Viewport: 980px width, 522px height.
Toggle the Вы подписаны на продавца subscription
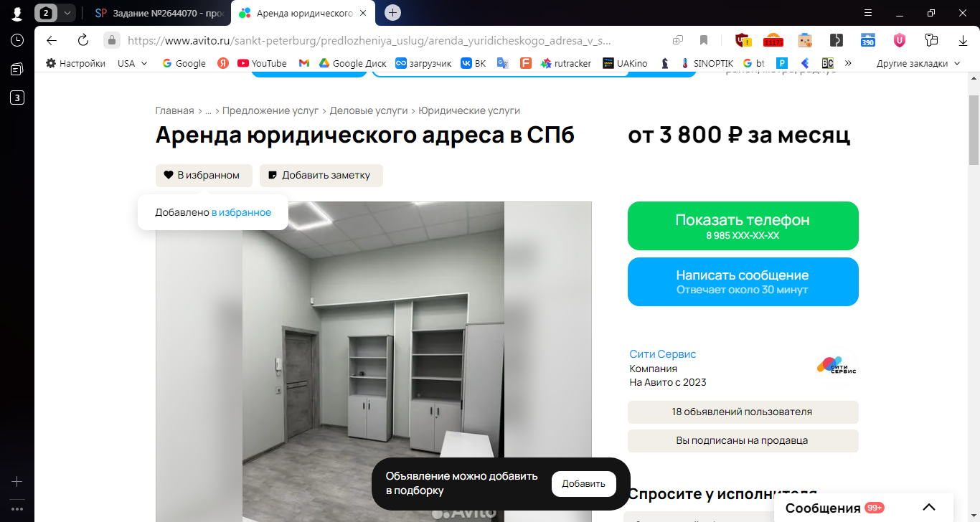743,440
